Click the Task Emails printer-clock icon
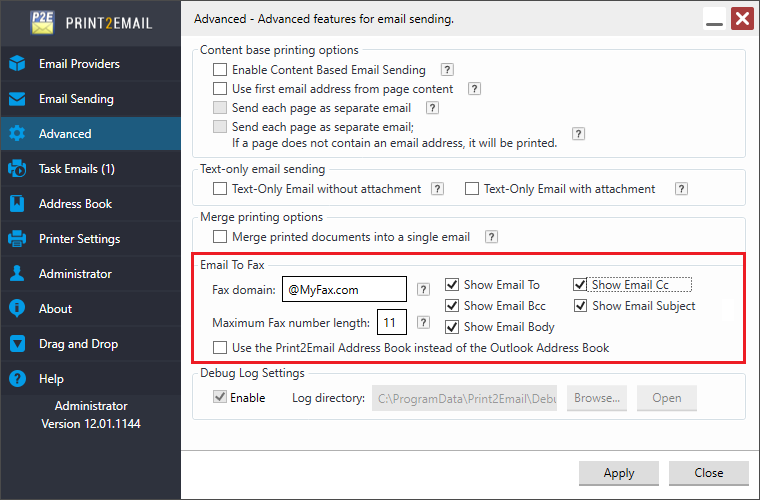The width and height of the screenshot is (760, 500). (17, 169)
